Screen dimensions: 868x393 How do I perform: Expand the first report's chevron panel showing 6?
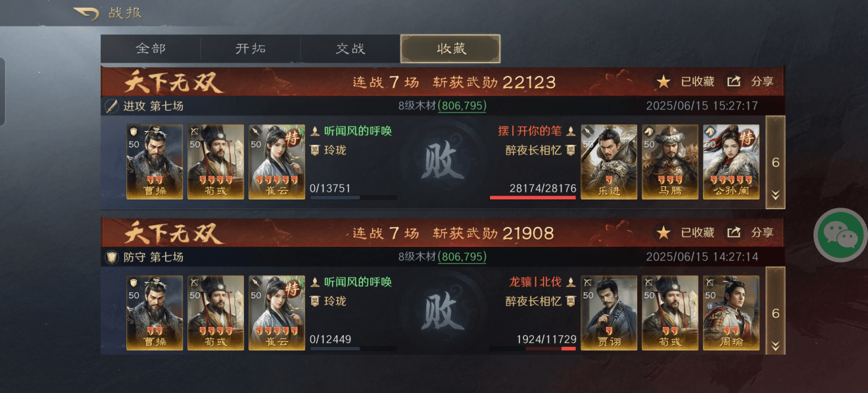point(775,162)
